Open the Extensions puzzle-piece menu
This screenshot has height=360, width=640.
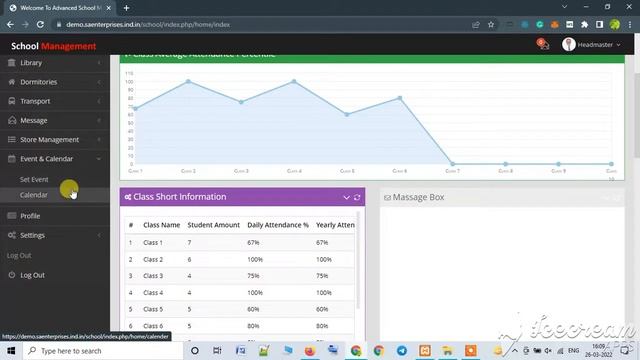coord(584,25)
